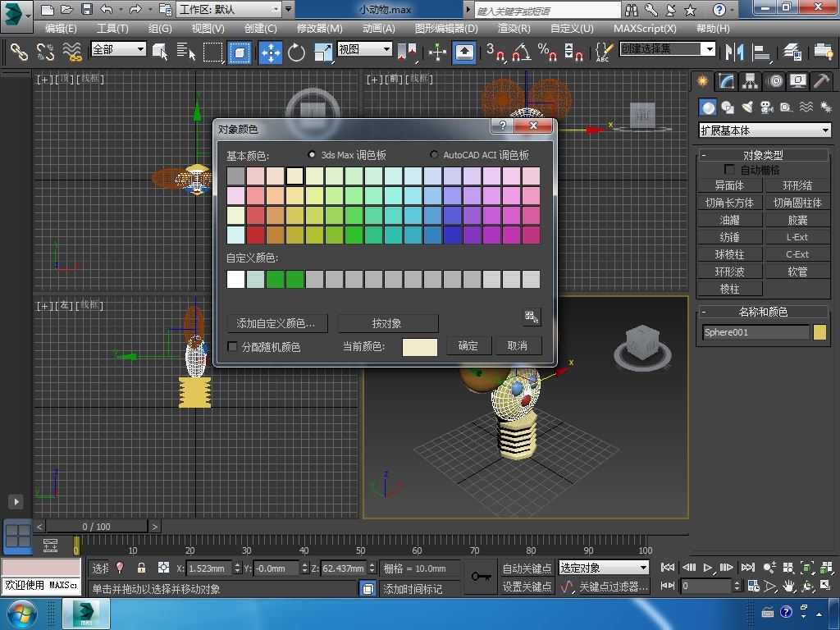
Task: Activate the Select and Move tool
Action: [x=271, y=52]
